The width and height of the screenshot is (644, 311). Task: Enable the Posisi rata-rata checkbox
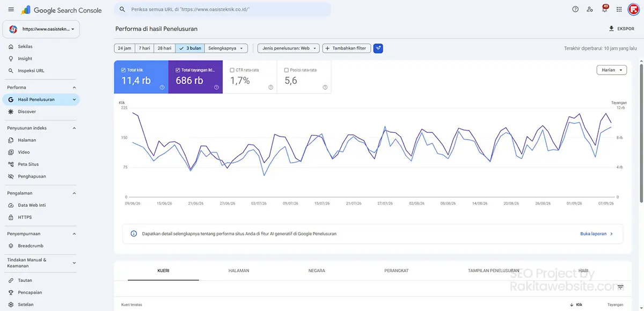[x=287, y=70]
